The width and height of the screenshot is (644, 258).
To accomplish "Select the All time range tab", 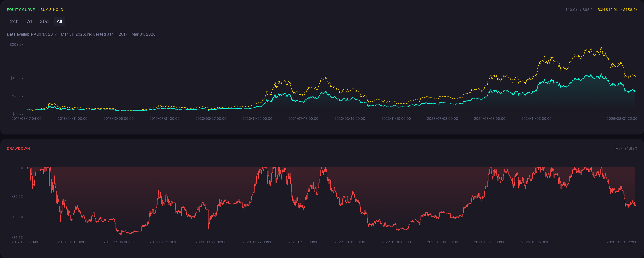I will (x=59, y=21).
